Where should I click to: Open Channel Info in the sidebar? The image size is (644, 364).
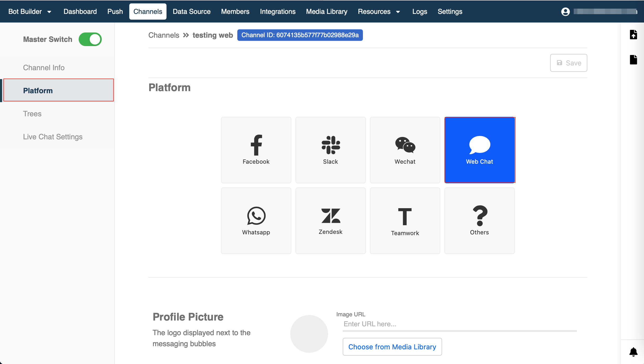coord(57,68)
